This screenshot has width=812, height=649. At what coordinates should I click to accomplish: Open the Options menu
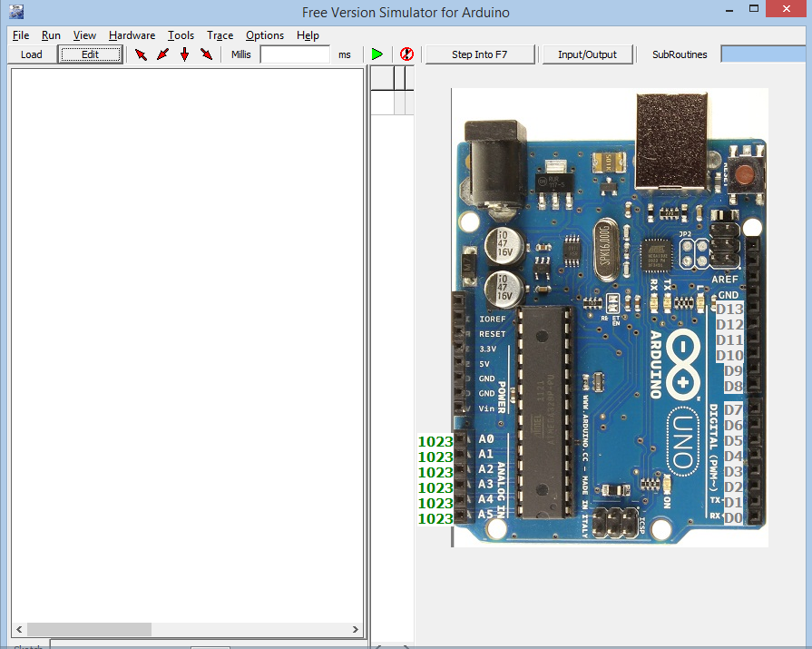(265, 35)
